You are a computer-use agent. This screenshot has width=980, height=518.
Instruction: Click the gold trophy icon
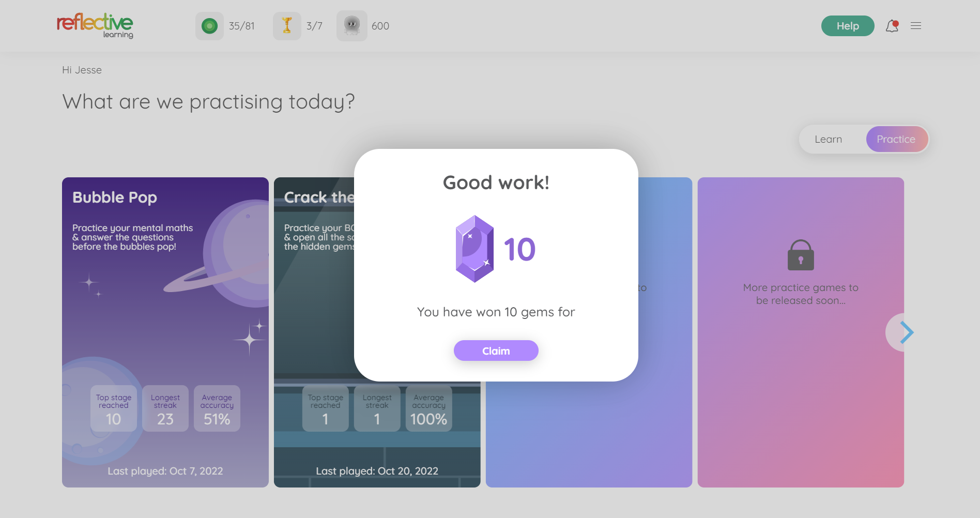(287, 26)
